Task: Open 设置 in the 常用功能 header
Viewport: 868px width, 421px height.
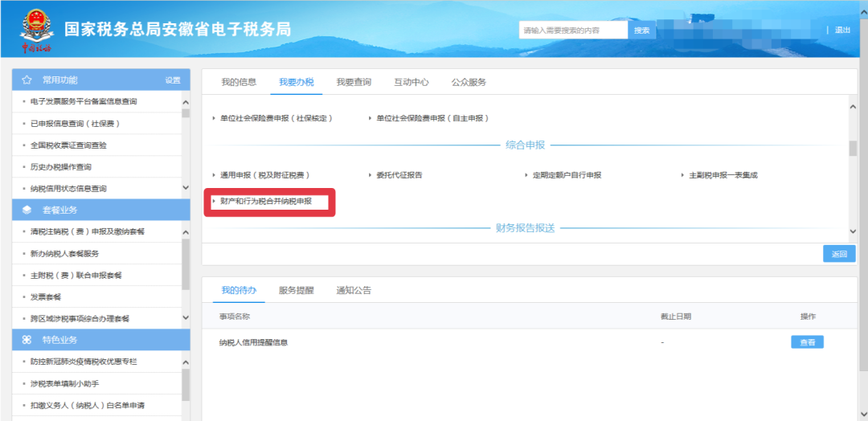Action: 173,80
